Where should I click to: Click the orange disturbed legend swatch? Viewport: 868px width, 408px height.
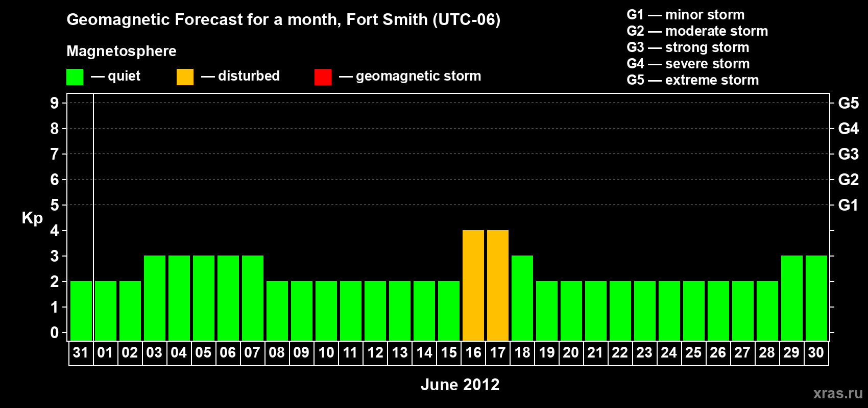(x=185, y=77)
